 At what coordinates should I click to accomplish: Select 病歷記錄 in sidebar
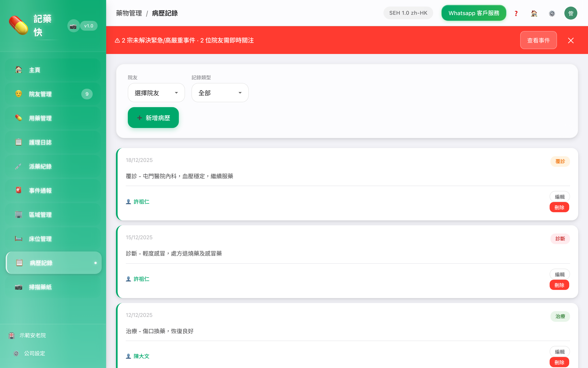click(54, 263)
